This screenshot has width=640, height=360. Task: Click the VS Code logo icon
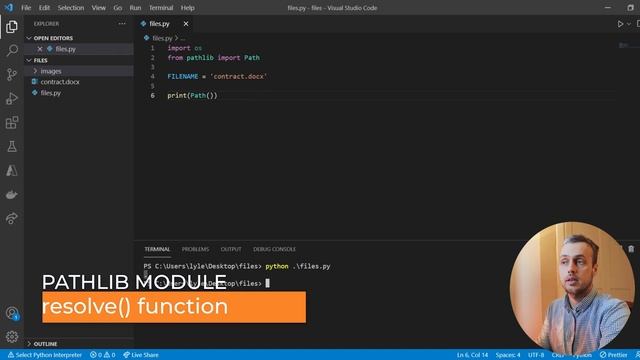(x=9, y=7)
